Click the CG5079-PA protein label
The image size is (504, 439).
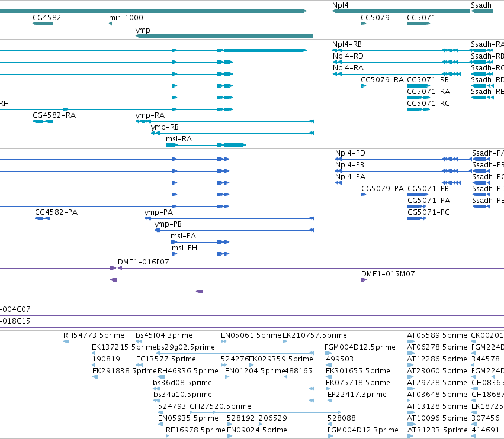pyautogui.click(x=383, y=189)
